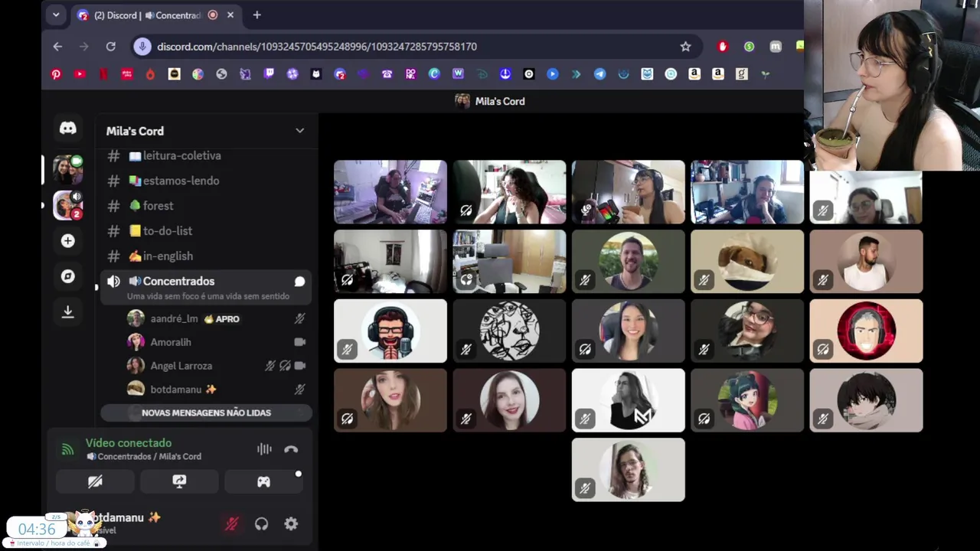The image size is (980, 551).
Task: Open noise suppression waveform icon
Action: point(264,449)
